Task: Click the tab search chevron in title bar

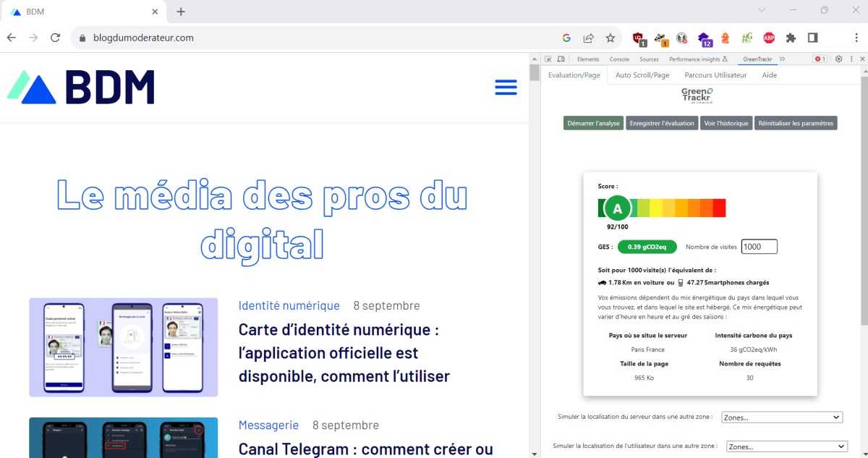Action: coord(761,10)
